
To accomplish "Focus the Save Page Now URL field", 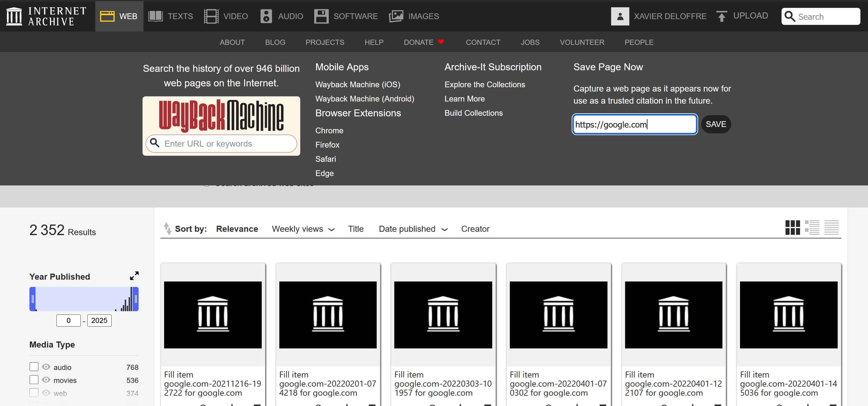I will tap(635, 124).
